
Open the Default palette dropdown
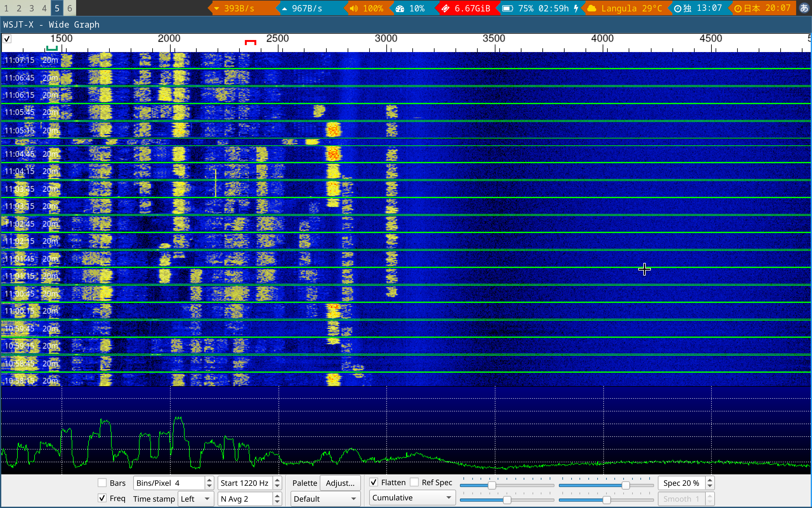point(325,498)
